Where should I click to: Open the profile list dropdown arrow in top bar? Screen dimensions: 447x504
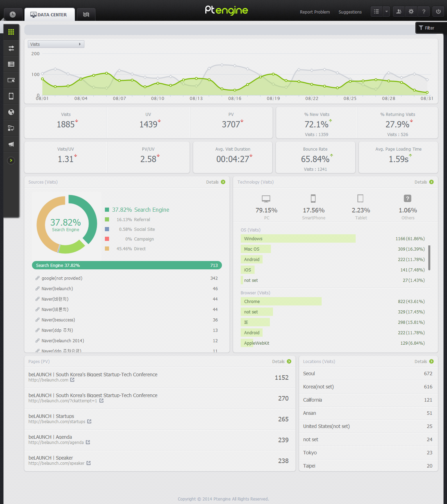[386, 11]
